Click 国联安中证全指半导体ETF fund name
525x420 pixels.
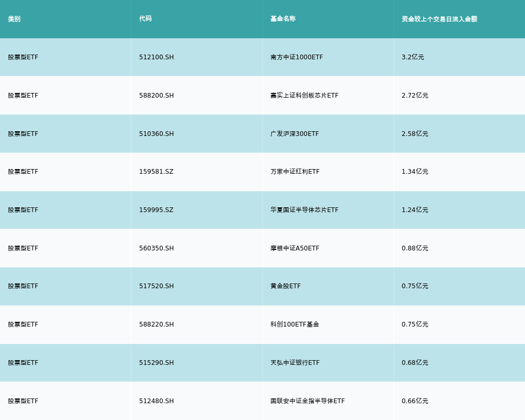click(x=307, y=401)
